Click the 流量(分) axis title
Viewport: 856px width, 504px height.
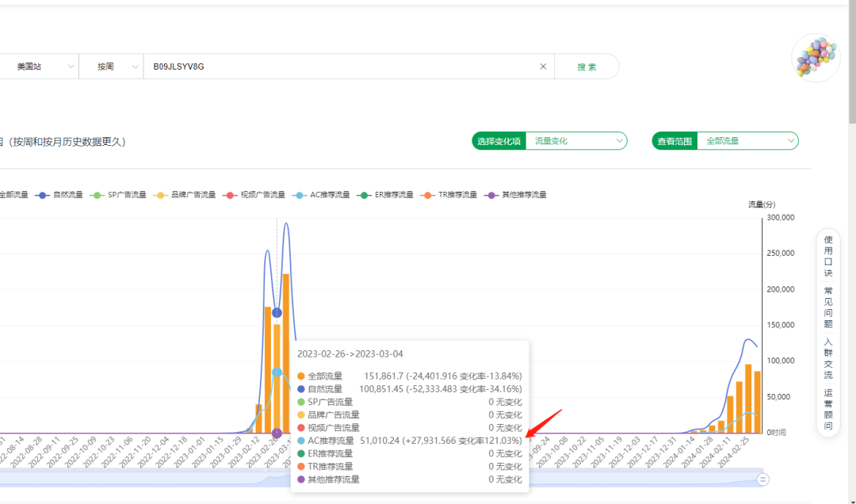(762, 204)
